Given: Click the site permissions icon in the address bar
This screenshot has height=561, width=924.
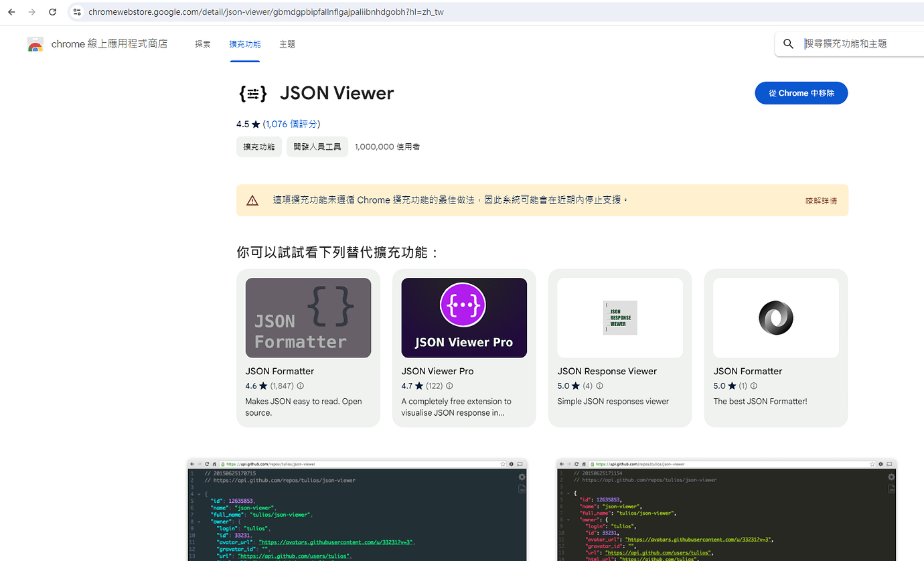Looking at the screenshot, I should [x=77, y=11].
